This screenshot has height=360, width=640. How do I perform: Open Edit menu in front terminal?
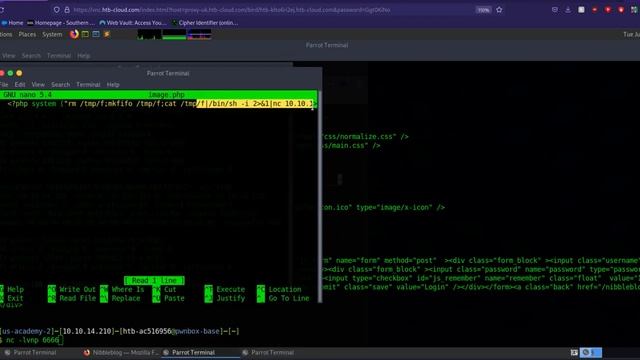click(x=20, y=84)
